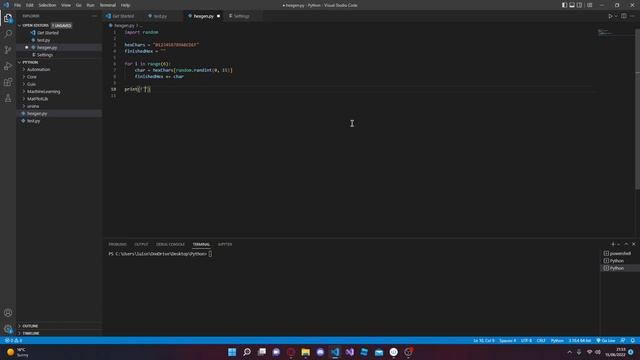Toggle secondary side bar layout icon
The image size is (640, 360).
tap(579, 5)
